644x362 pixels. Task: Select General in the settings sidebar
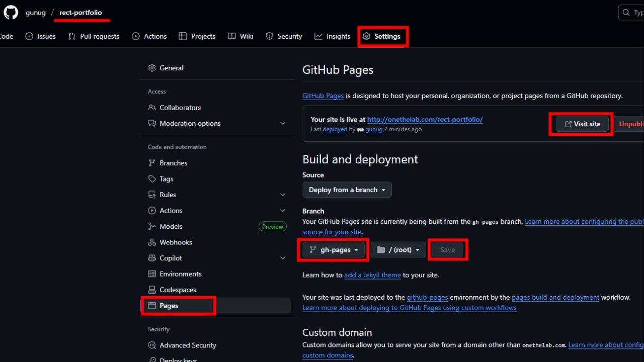[x=217, y=68]
